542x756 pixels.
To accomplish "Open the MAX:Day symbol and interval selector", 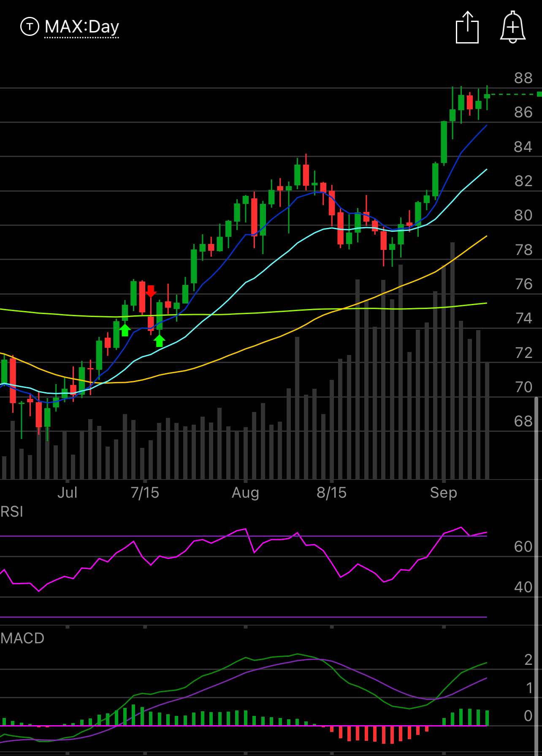I will 82,27.
